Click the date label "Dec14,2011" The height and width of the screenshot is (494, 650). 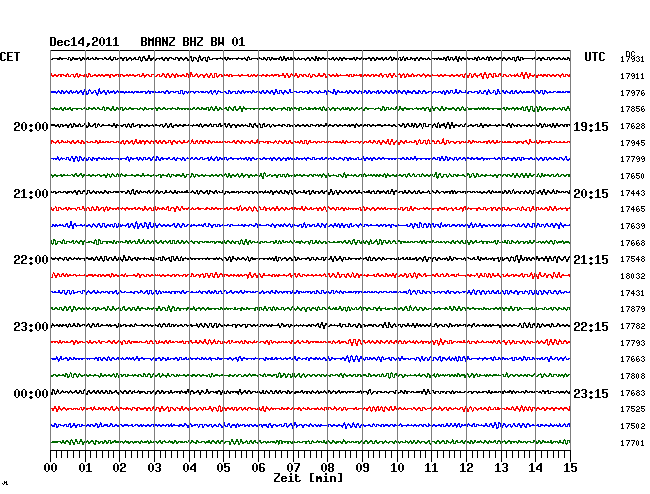[84, 42]
